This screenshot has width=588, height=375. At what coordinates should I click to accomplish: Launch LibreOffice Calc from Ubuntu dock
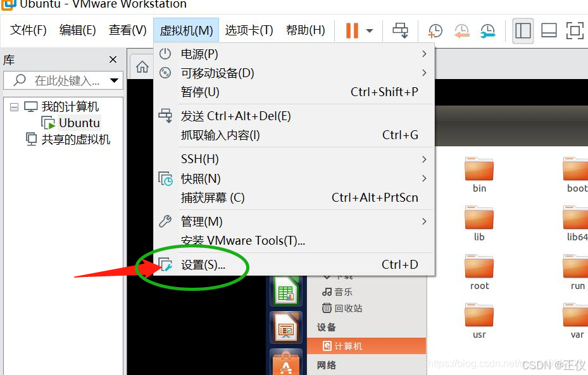tap(285, 291)
